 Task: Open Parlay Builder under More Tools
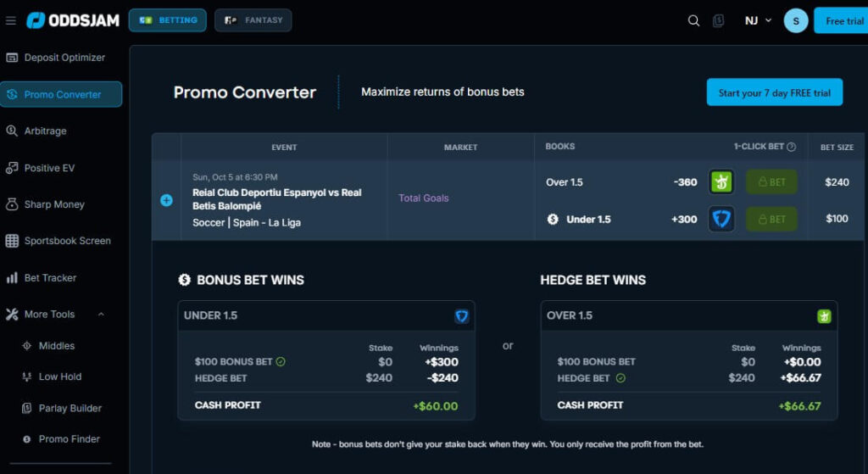(70, 408)
